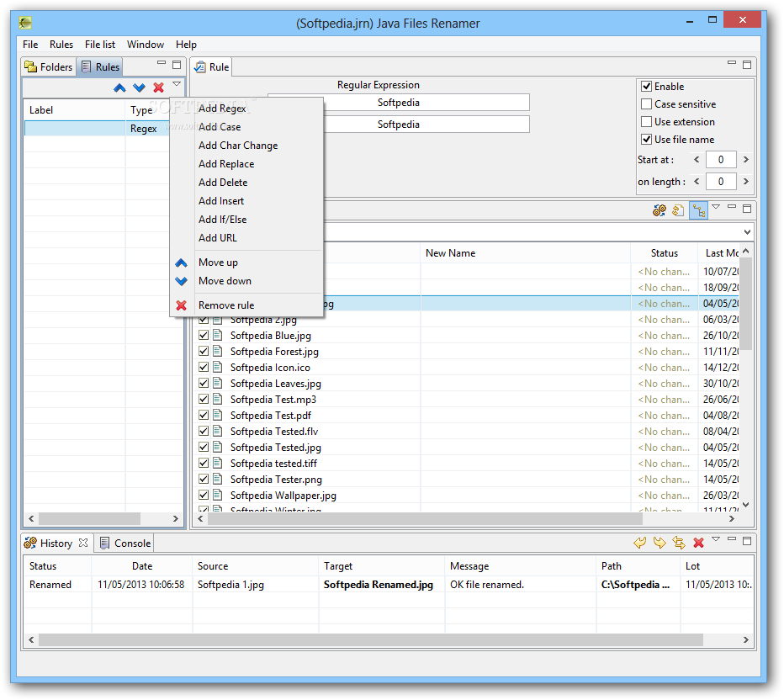Uncheck the Softpedia Leaves.jpg file checkbox
The width and height of the screenshot is (784, 700).
click(204, 383)
